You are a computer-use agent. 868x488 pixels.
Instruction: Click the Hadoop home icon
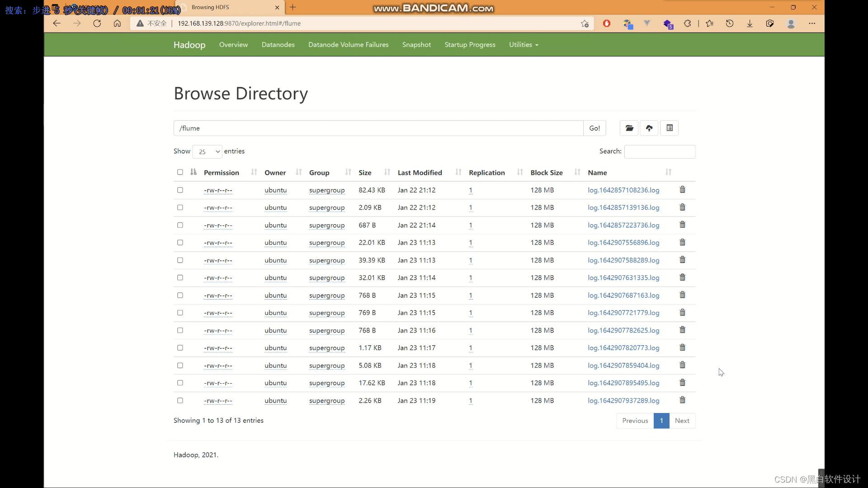tap(189, 44)
